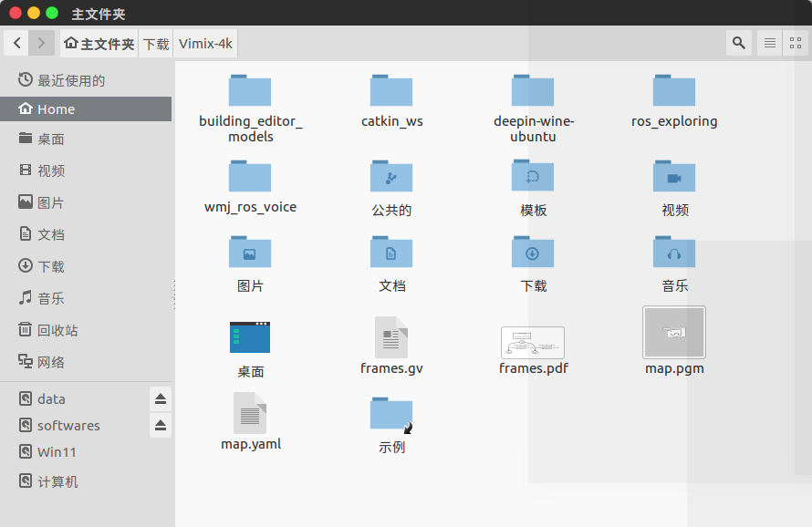Open 回收站 in the sidebar
The height and width of the screenshot is (527, 812).
(x=86, y=330)
